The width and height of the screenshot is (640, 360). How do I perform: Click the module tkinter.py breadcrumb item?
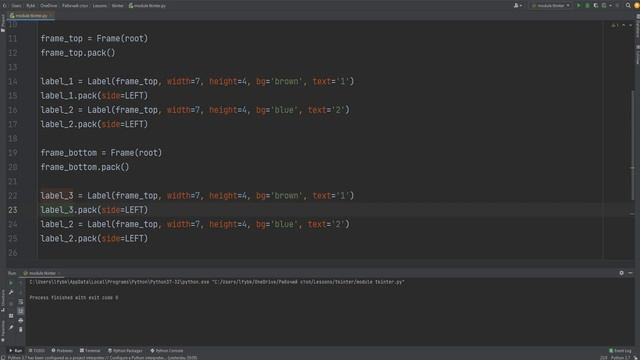click(147, 6)
